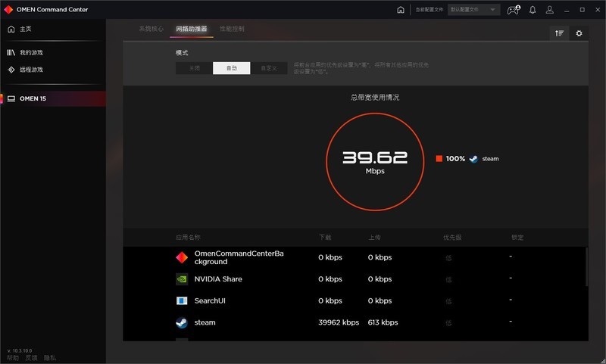
Task: Click NVIDIA Share download 0 kbps
Action: (x=330, y=279)
